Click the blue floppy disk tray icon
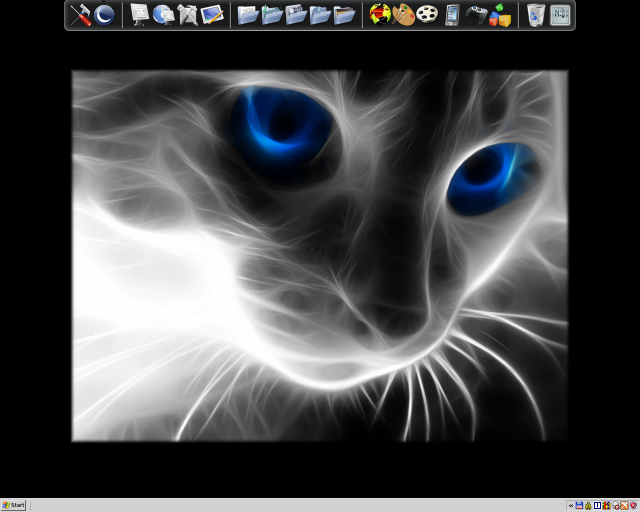Viewport: 640px width, 512px height. tap(579, 505)
